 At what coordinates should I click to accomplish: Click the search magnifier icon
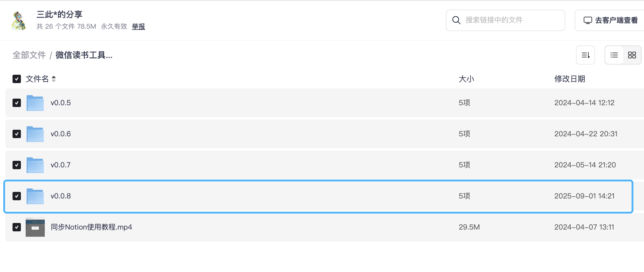(456, 20)
